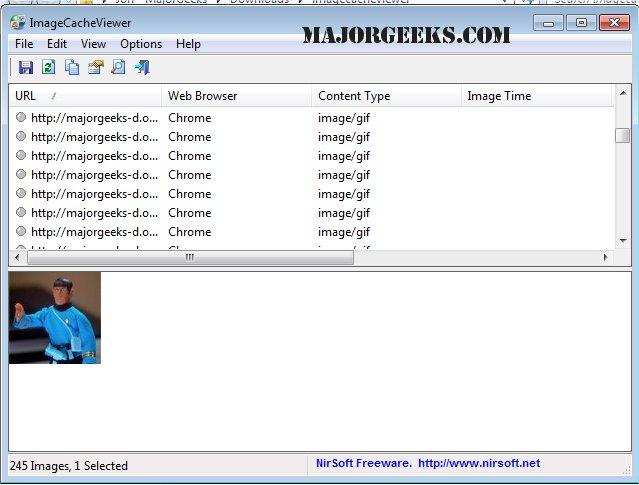This screenshot has width=639, height=485.
Task: Open the Help menu
Action: coord(188,44)
